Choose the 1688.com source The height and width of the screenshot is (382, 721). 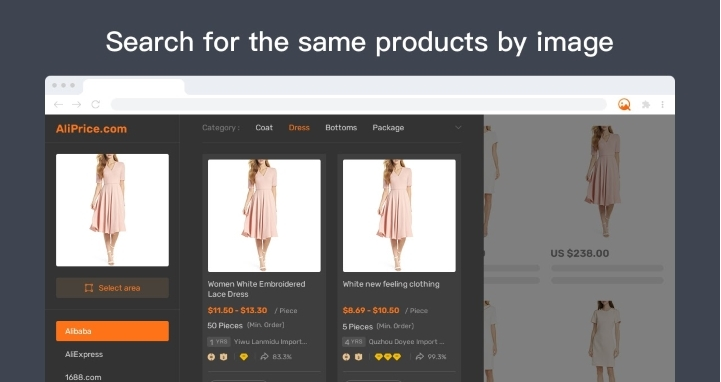pos(83,377)
